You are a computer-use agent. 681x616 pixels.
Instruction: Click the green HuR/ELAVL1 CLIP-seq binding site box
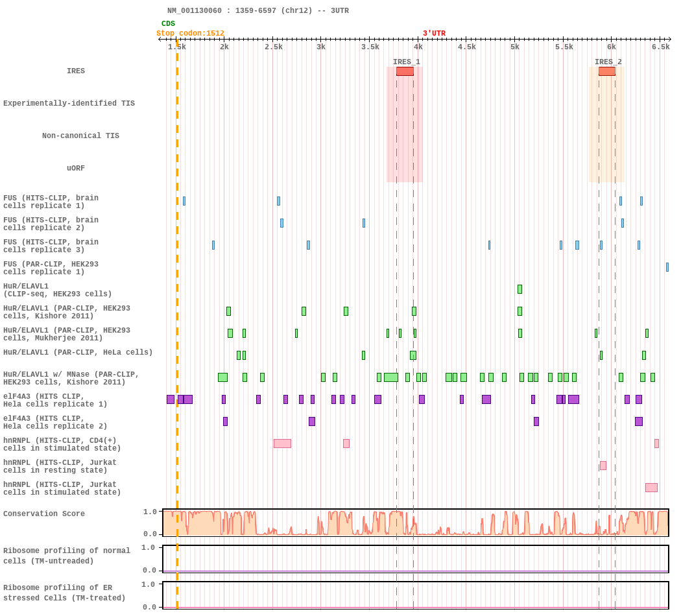(x=520, y=289)
